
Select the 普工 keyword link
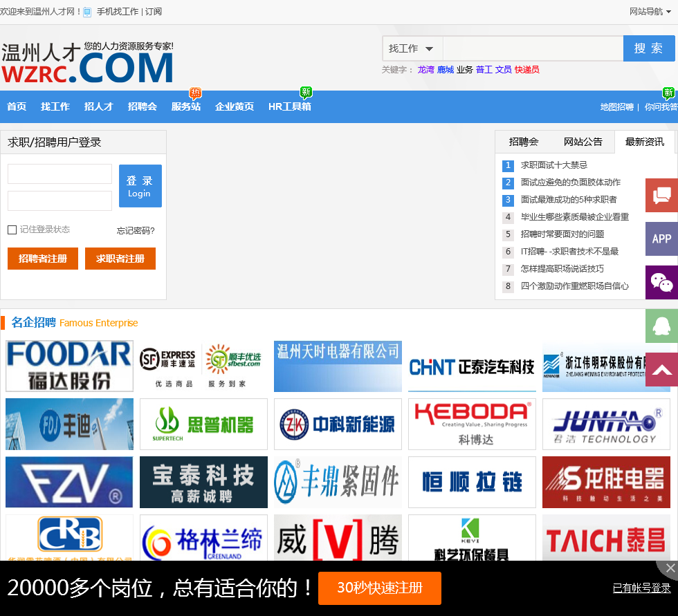point(484,70)
